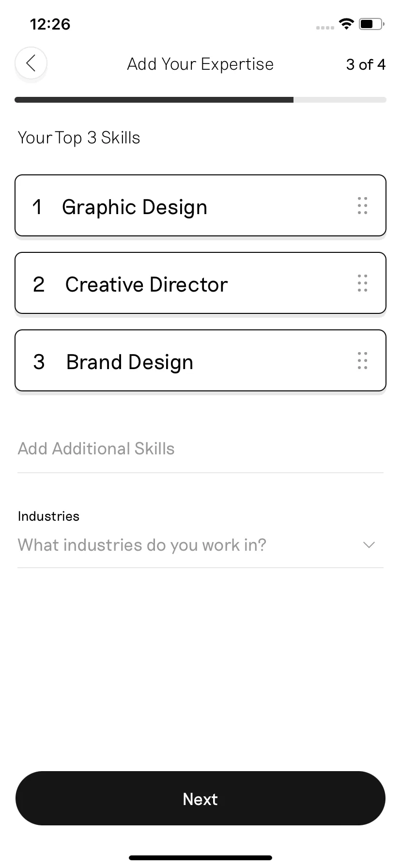Image resolution: width=401 pixels, height=868 pixels.
Task: Tap the cellular signal dots
Action: coord(325,28)
